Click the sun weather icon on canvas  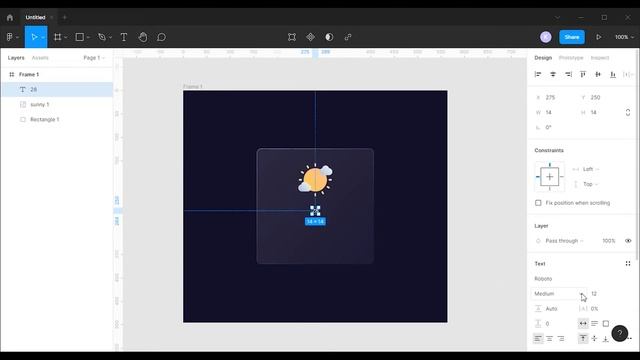(x=315, y=179)
